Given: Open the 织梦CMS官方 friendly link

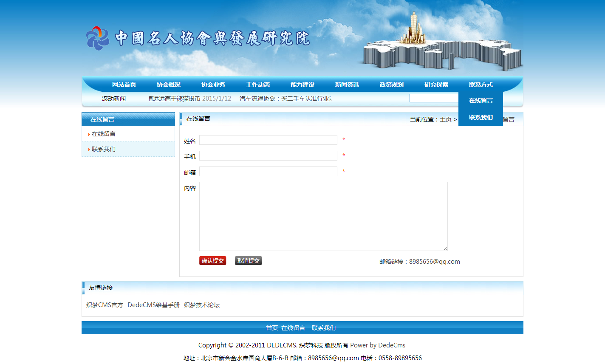Looking at the screenshot, I should 105,305.
